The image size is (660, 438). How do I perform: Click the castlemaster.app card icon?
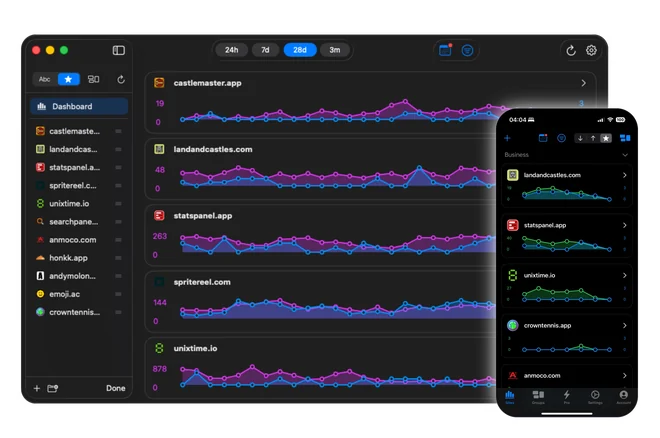(159, 83)
